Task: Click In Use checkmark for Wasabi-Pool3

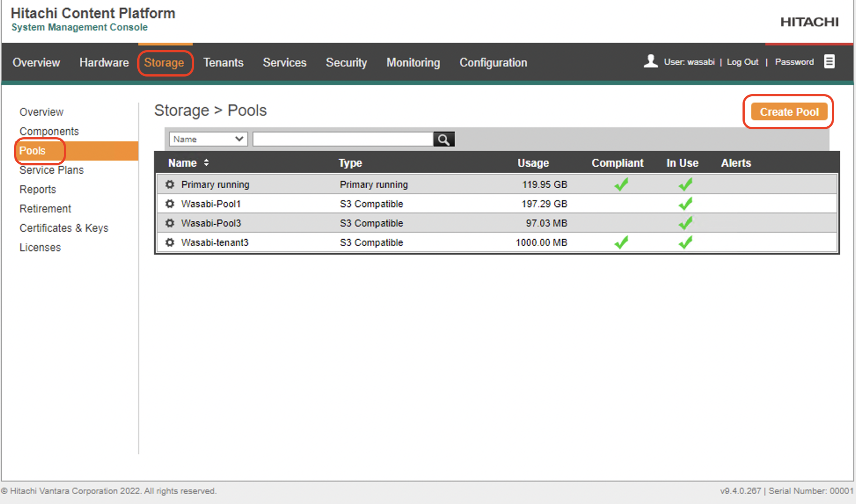Action: (x=685, y=223)
